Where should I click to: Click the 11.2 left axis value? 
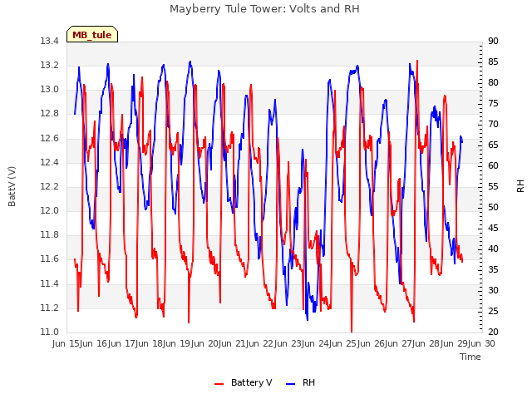50,308
